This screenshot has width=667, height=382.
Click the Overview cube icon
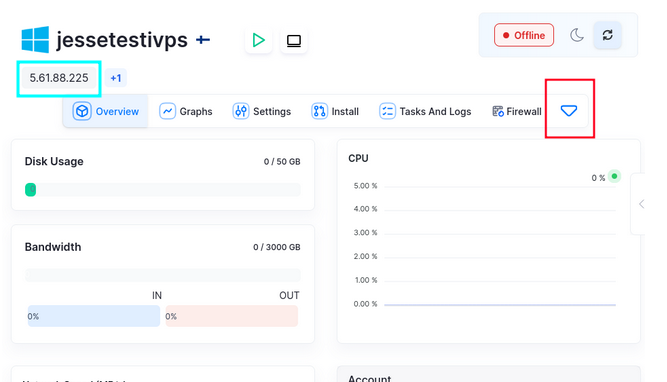pyautogui.click(x=82, y=111)
